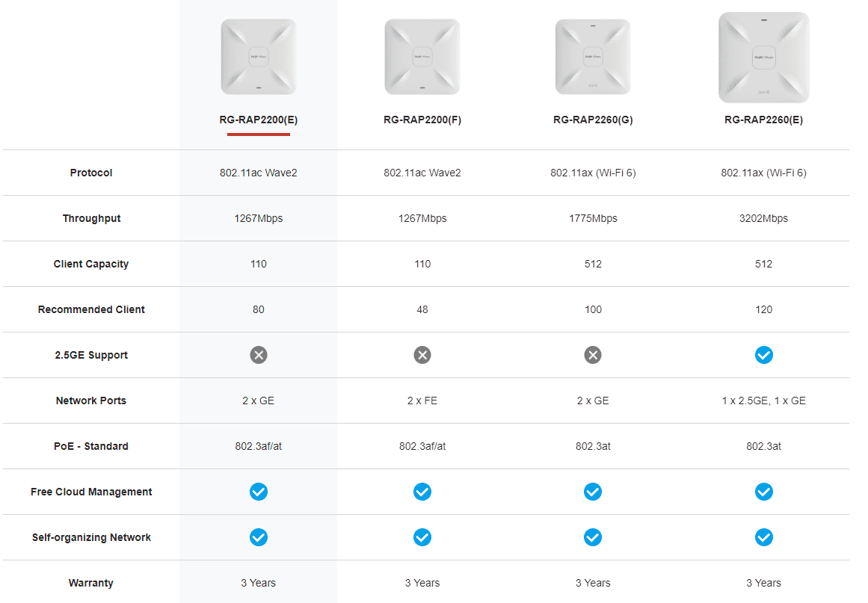Click 802.11ax (Wi-Fi 6) protocol of RG-RAP2260(G)

592,173
